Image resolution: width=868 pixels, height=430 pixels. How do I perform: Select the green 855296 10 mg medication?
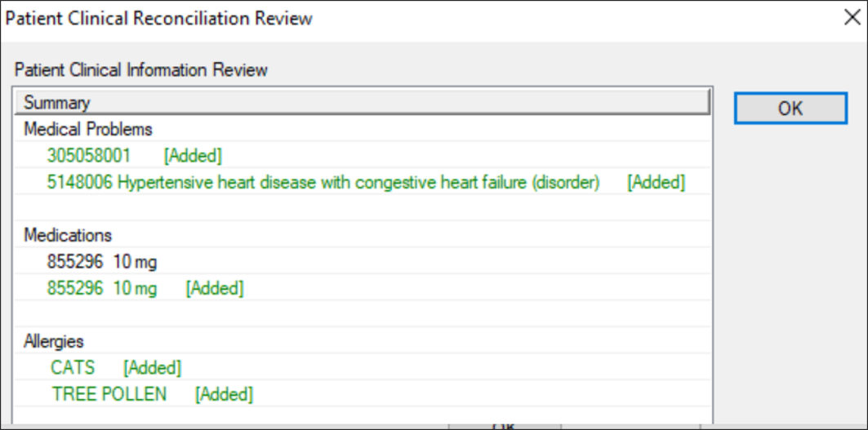[x=102, y=288]
